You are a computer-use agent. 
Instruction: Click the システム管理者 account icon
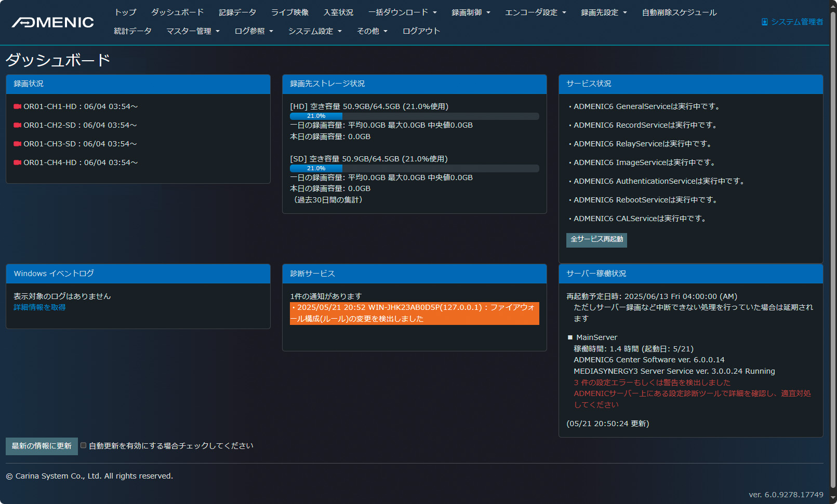coord(764,22)
